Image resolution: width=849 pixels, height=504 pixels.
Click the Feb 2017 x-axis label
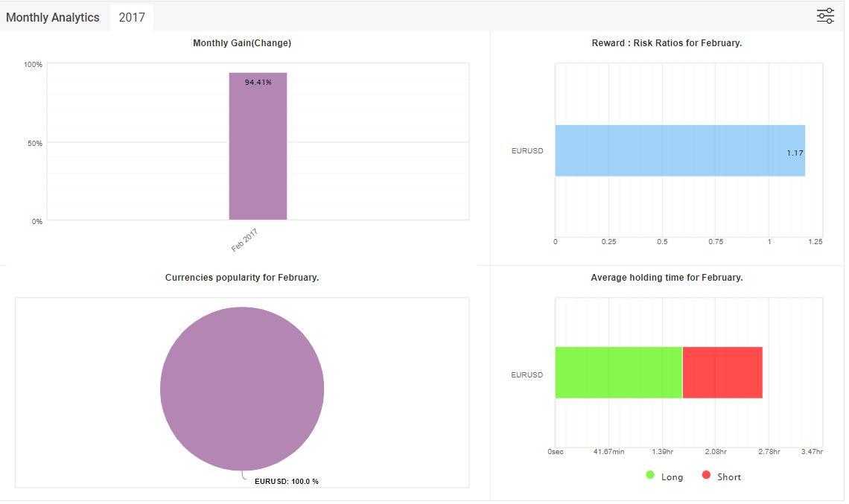click(x=244, y=240)
